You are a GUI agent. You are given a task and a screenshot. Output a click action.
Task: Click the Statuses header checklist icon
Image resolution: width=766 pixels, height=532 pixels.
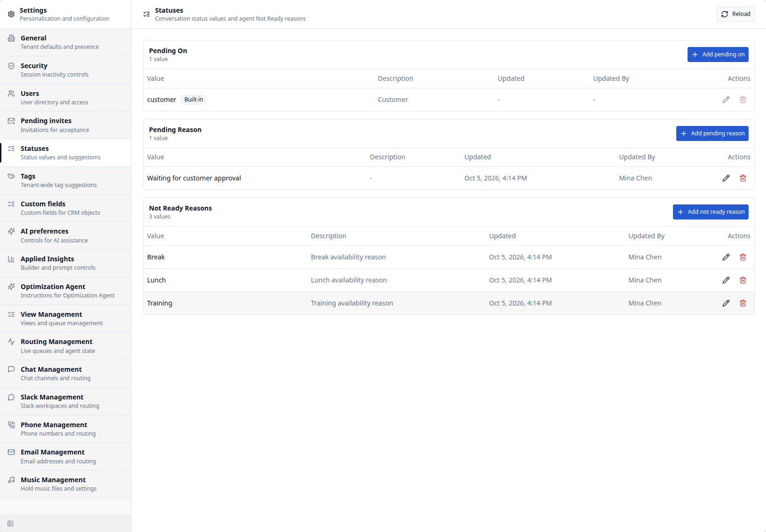147,14
